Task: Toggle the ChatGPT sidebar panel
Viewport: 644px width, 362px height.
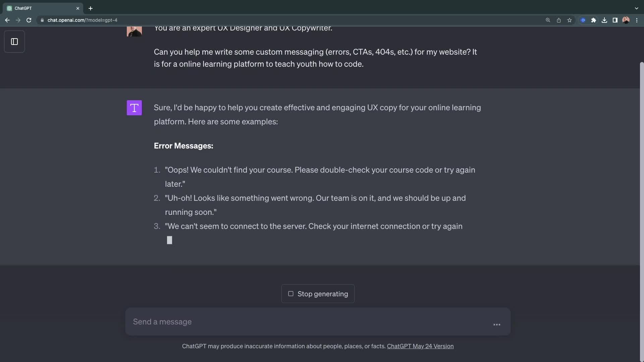Action: pos(14,41)
